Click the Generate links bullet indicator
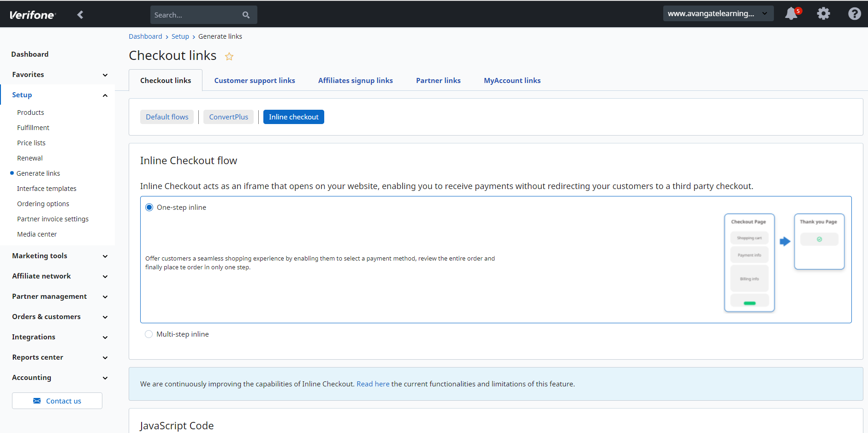Viewport: 868px width, 433px height. (x=12, y=173)
